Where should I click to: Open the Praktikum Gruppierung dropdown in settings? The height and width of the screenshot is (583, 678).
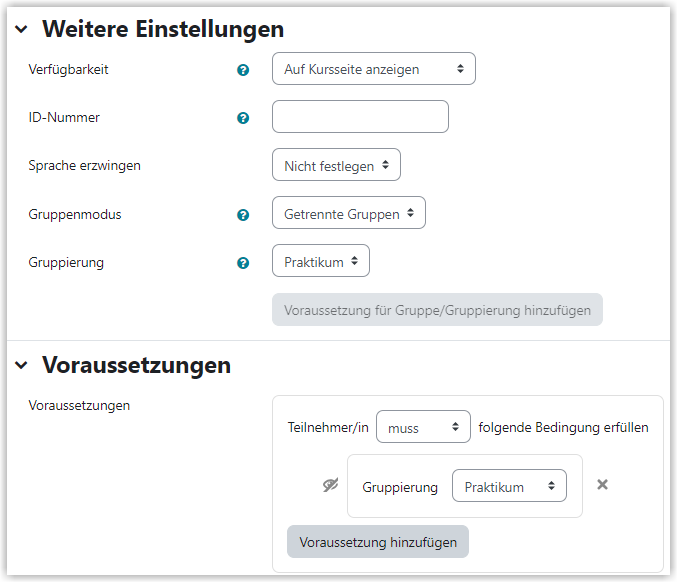pos(320,261)
